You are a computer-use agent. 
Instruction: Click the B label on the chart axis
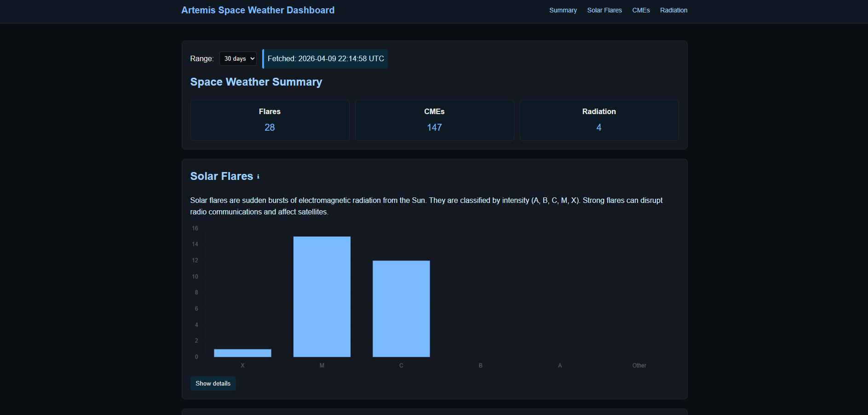point(480,365)
